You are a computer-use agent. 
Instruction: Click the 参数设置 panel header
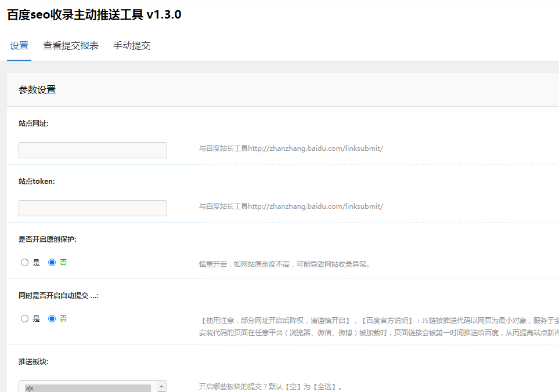[37, 90]
